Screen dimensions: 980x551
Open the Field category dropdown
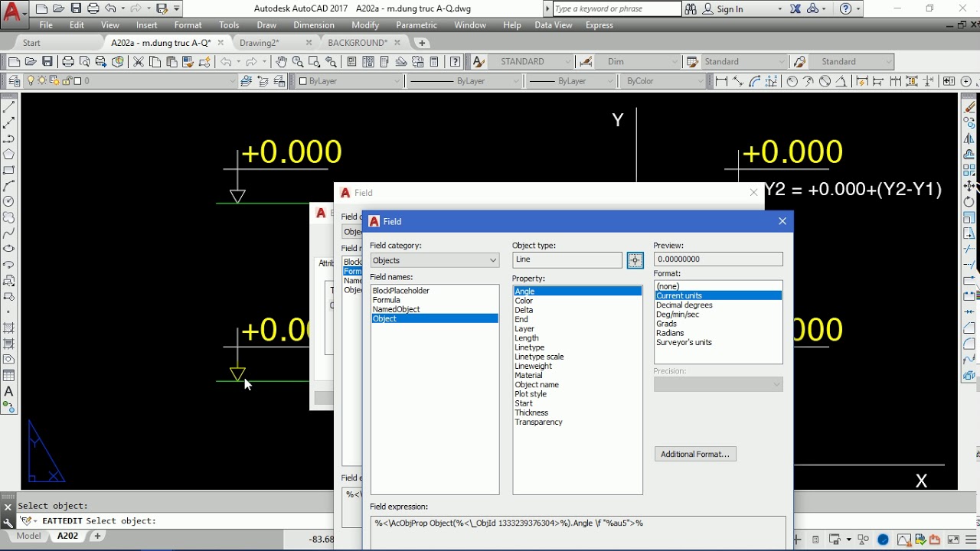pyautogui.click(x=435, y=260)
